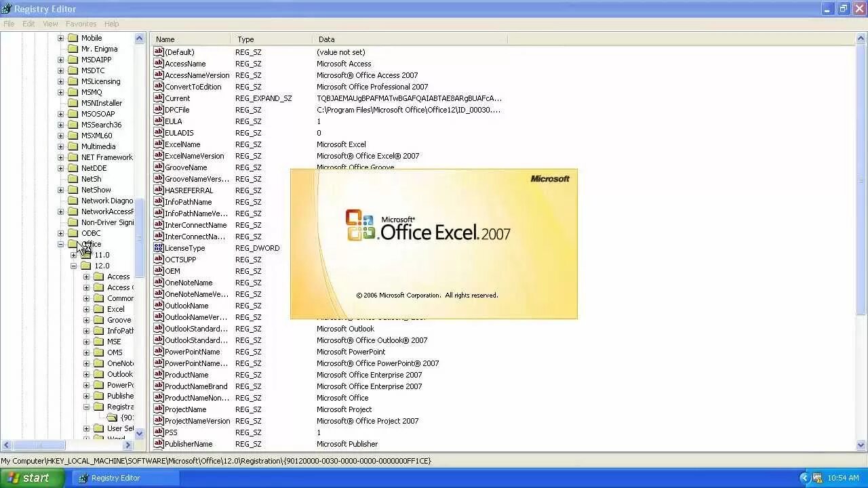
Task: Sort values by Name column header
Action: click(191, 39)
